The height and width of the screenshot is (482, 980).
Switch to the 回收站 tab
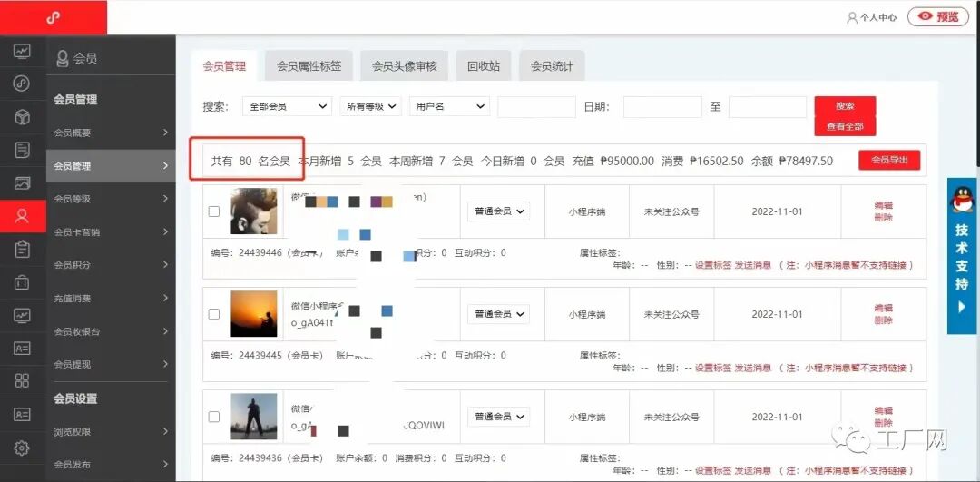point(484,66)
